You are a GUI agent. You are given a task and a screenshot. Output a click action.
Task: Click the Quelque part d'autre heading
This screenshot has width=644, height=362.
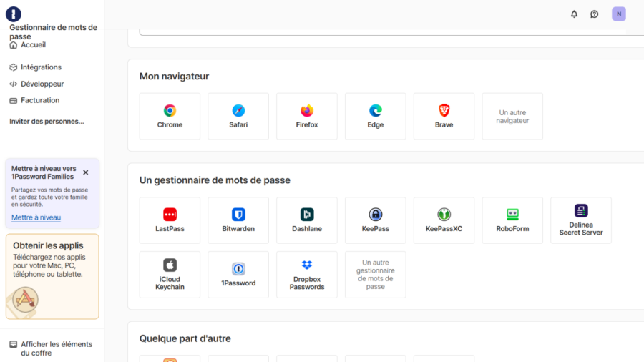(185, 338)
